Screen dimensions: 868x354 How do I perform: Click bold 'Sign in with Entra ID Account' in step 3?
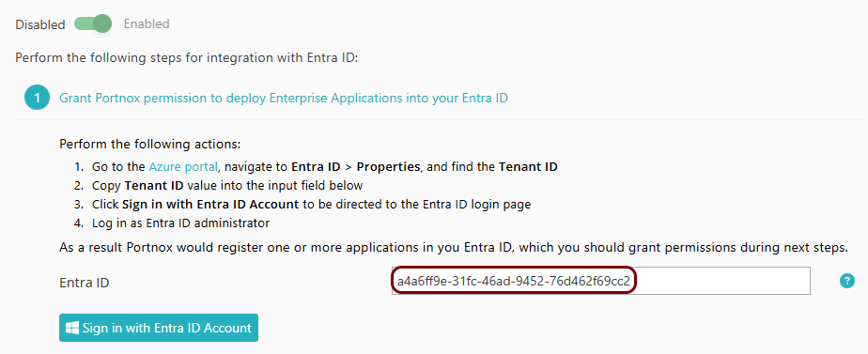(210, 204)
